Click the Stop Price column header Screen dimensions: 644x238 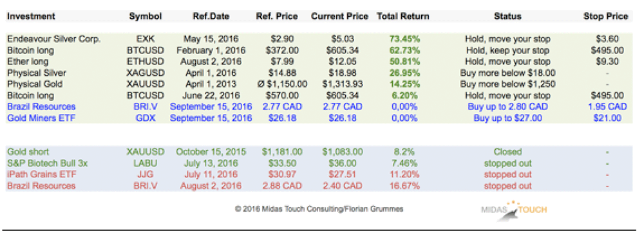pyautogui.click(x=606, y=17)
